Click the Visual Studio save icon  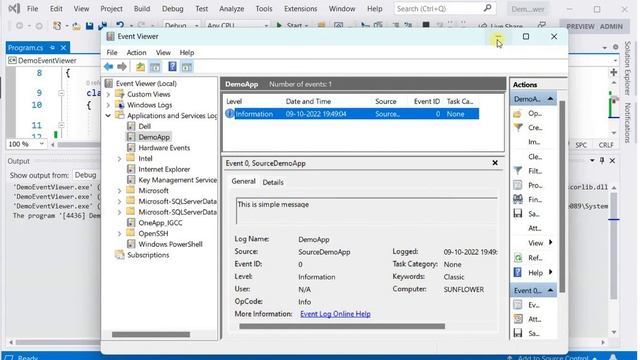pyautogui.click(x=89, y=26)
